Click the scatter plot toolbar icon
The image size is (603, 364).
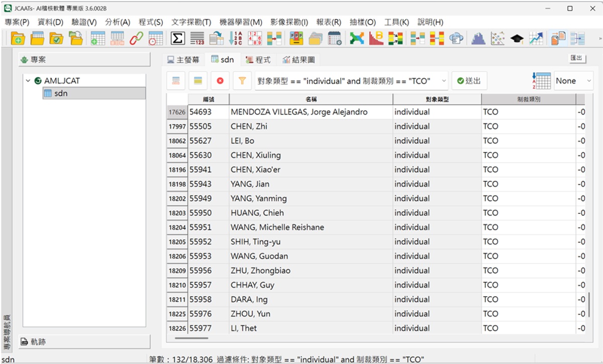coord(497,39)
